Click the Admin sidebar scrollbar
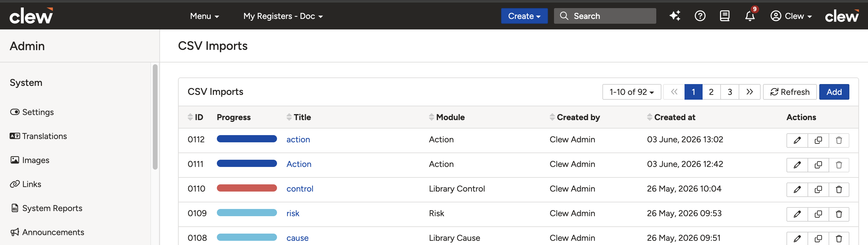Viewport: 868px width, 245px height. [x=155, y=117]
